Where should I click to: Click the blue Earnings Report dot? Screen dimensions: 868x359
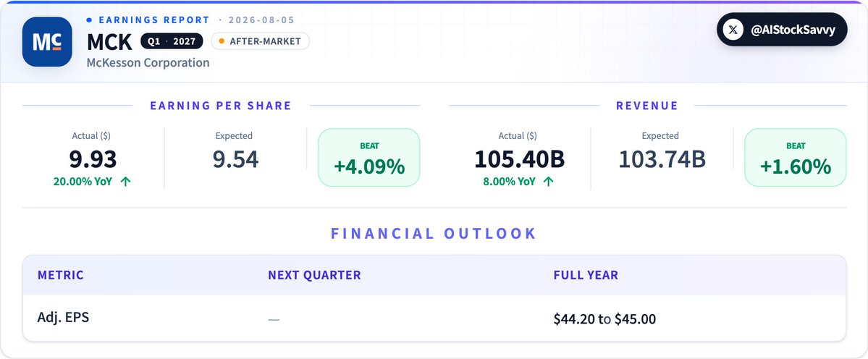[x=89, y=20]
